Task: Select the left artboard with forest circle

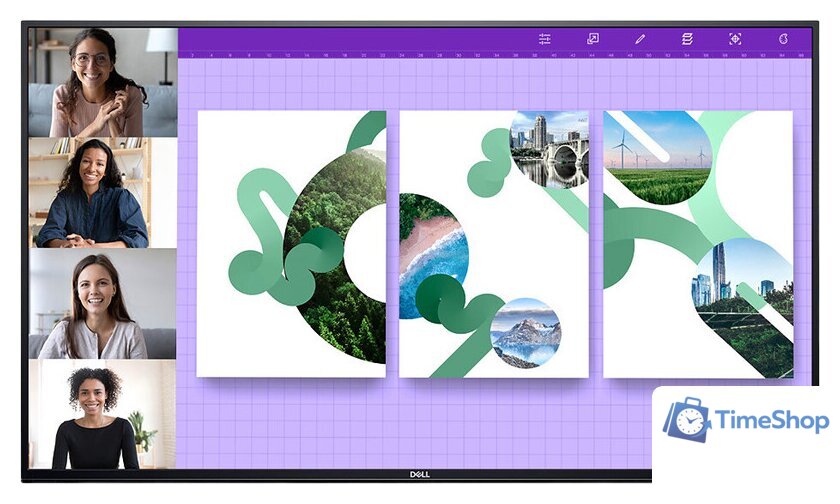Action: click(291, 243)
